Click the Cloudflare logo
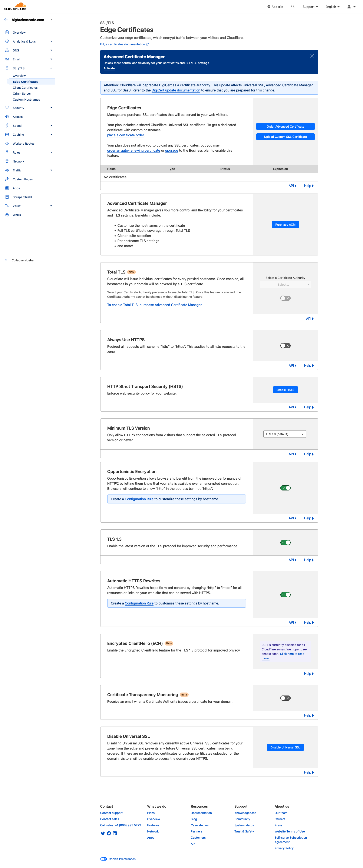Image resolution: width=363 pixels, height=868 pixels. (x=14, y=6)
